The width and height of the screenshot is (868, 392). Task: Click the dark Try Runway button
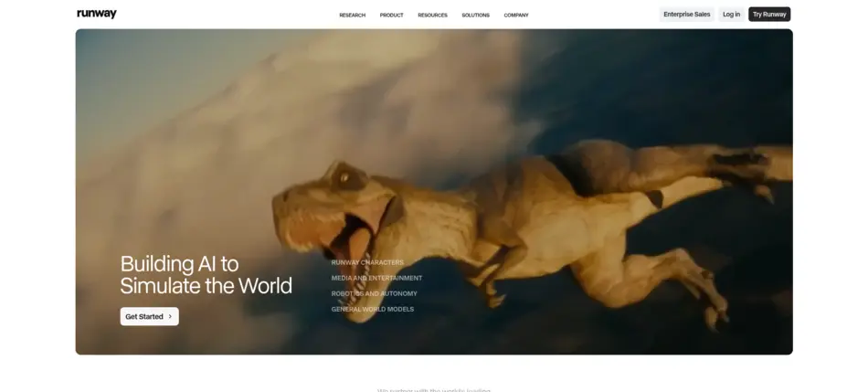point(768,15)
